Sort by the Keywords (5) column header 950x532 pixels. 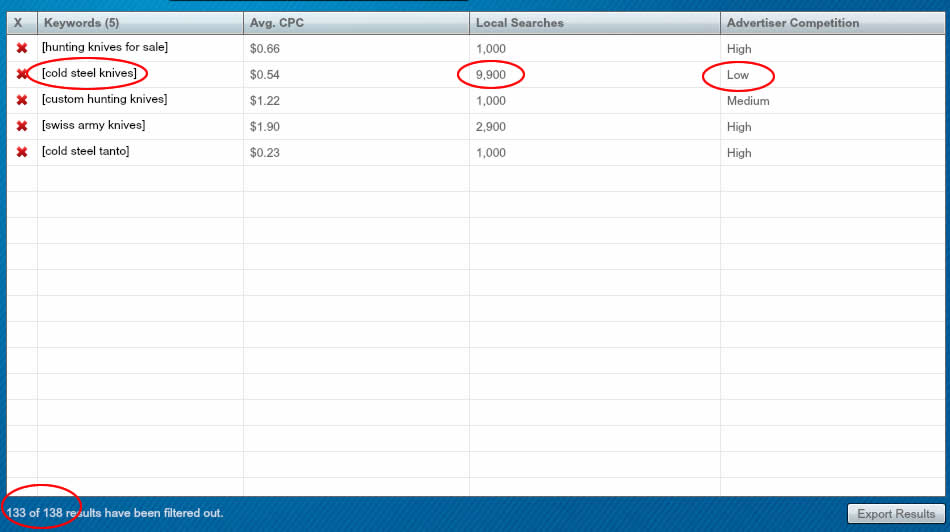pyautogui.click(x=140, y=23)
